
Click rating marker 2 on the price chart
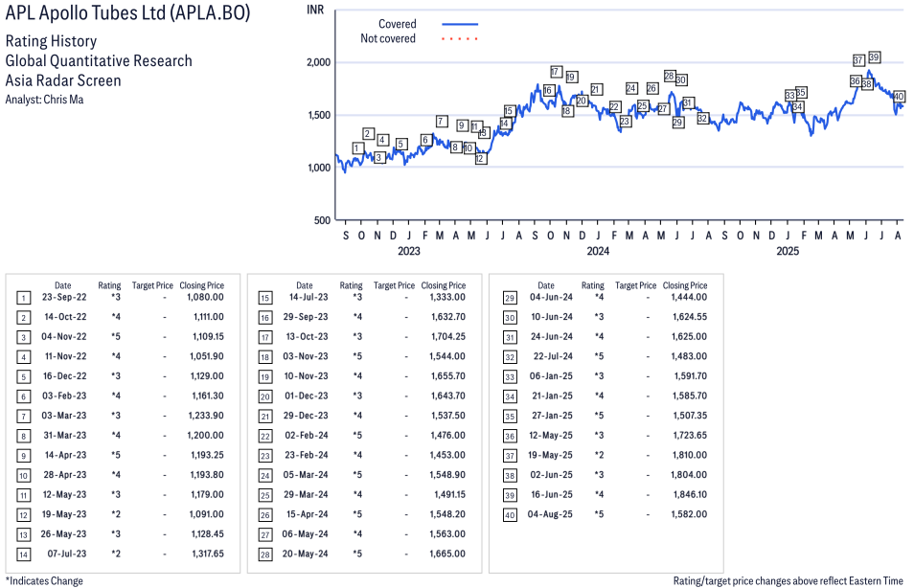(x=368, y=133)
